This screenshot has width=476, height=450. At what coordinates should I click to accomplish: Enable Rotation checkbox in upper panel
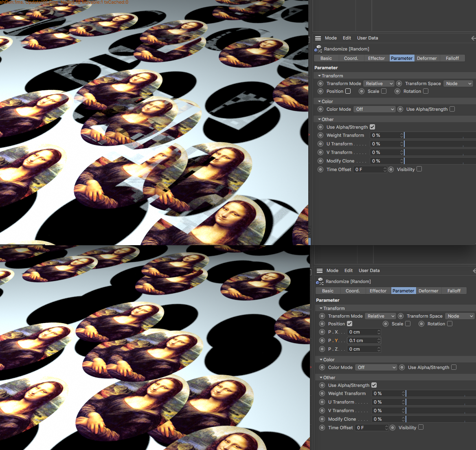tap(426, 91)
